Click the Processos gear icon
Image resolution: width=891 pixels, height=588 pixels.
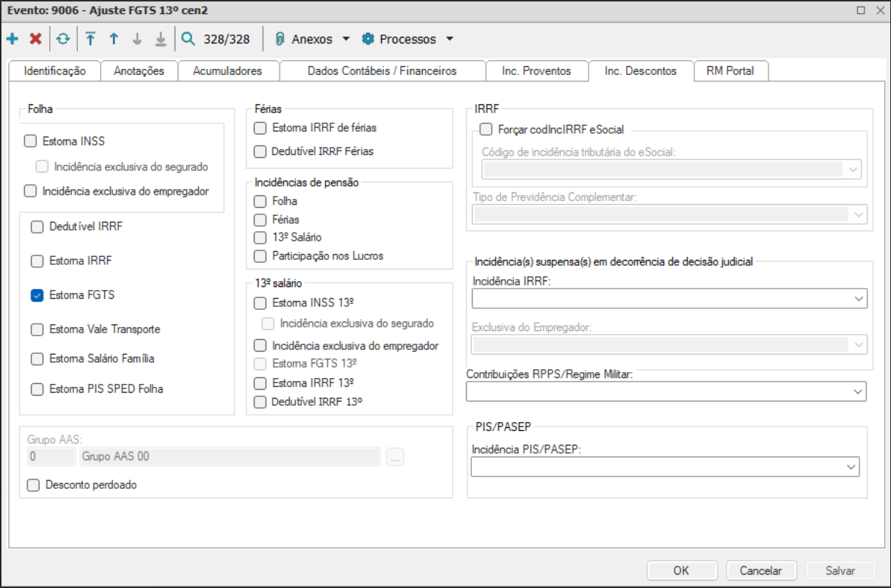click(368, 39)
